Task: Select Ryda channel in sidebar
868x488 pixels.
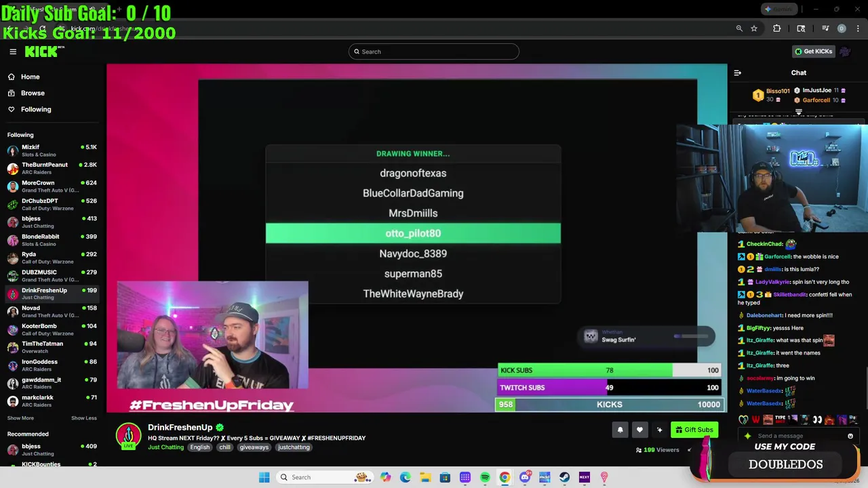Action: [52, 258]
